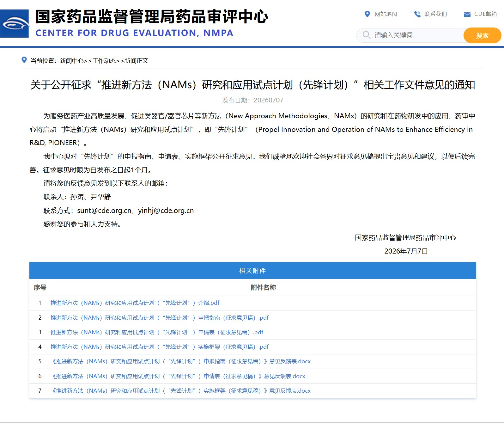Click the CDE mailbox envelope icon
The width and height of the screenshot is (504, 423).
pos(467,14)
